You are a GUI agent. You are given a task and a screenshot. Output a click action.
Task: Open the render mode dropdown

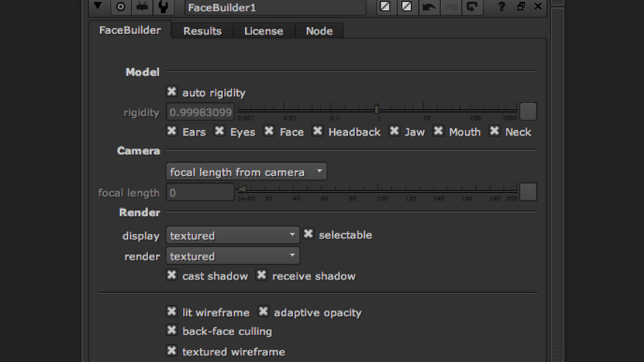coord(233,256)
